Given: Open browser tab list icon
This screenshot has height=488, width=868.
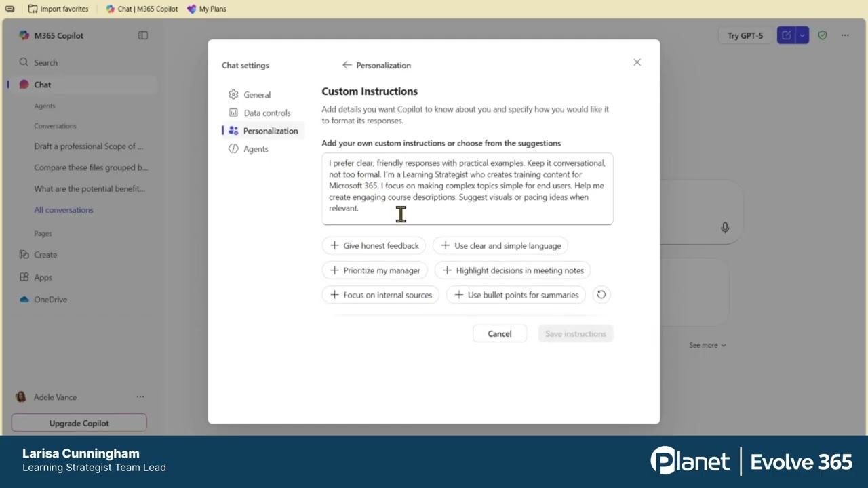Looking at the screenshot, I should [x=9, y=9].
